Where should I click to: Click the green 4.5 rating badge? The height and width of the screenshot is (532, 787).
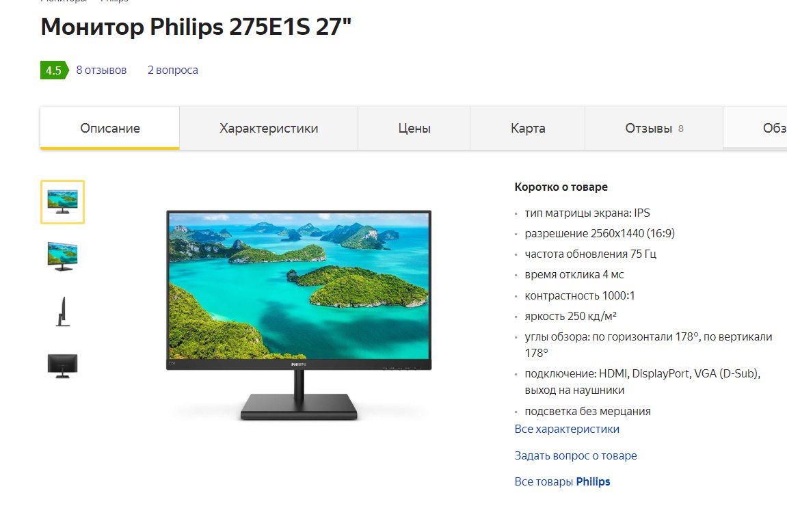click(54, 70)
